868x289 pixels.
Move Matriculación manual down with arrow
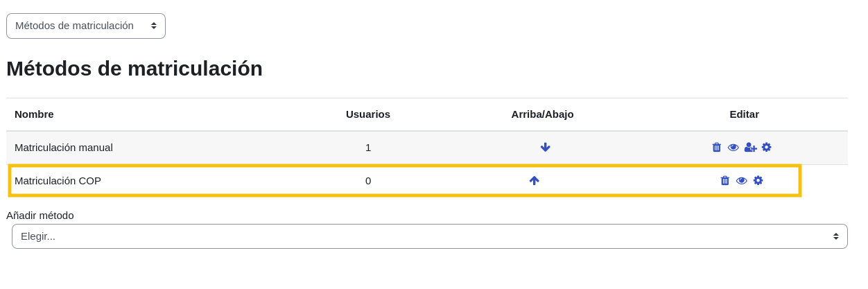pyautogui.click(x=545, y=147)
